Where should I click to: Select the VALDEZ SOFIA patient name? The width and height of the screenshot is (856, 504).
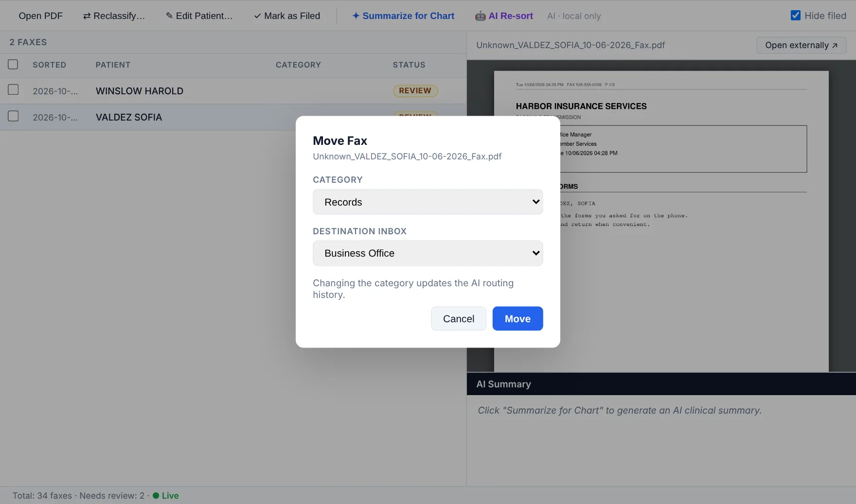click(x=129, y=117)
